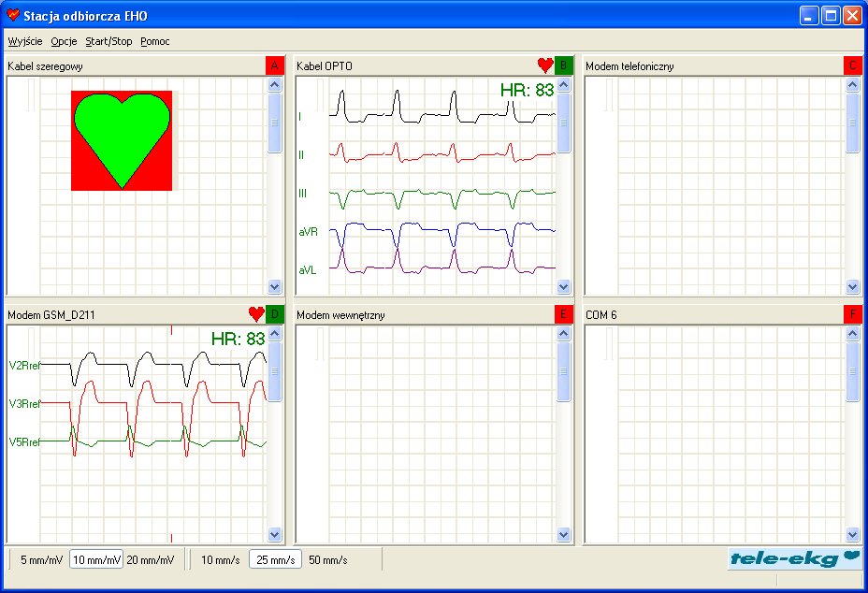Click the red heart icon in Modem GSM_D211 header

[256, 314]
